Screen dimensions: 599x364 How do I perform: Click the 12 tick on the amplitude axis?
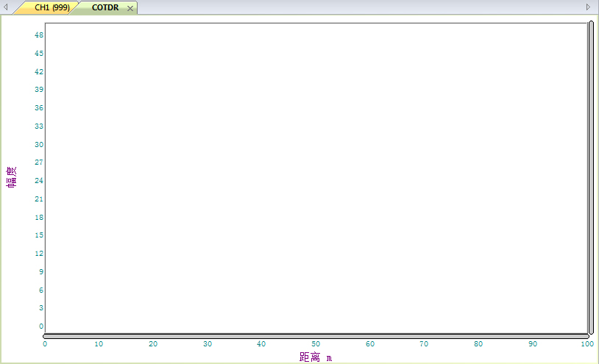39,254
